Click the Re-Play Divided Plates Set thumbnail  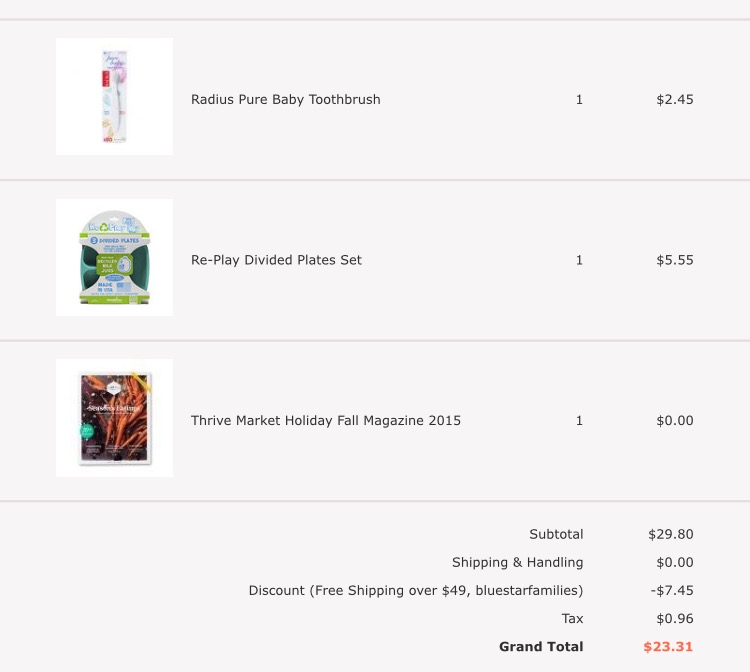click(x=114, y=258)
